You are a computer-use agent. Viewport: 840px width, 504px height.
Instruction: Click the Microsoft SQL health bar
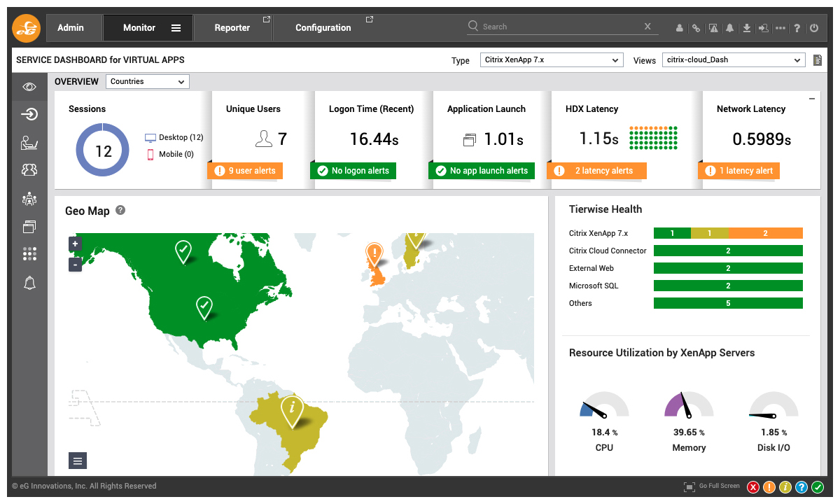click(728, 286)
